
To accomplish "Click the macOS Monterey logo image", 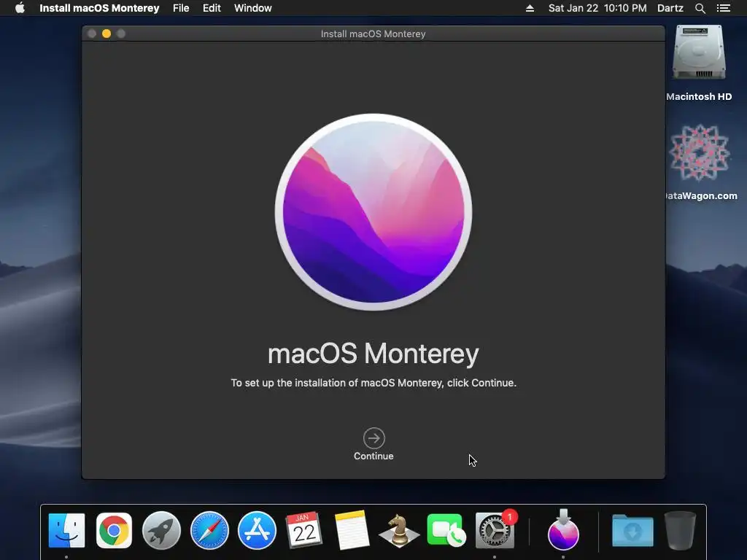I will click(x=373, y=212).
